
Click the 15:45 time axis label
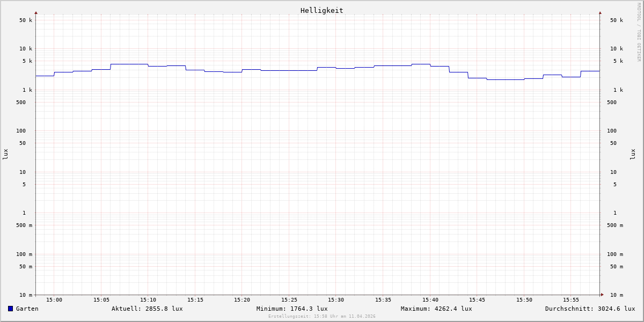pyautogui.click(x=477, y=300)
